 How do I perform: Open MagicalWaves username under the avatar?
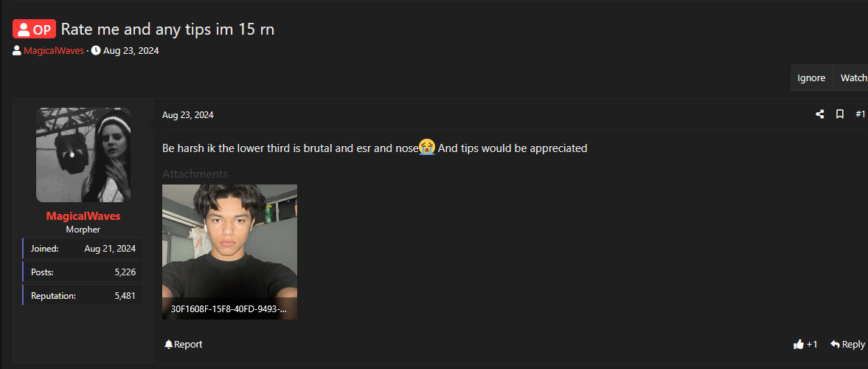83,216
